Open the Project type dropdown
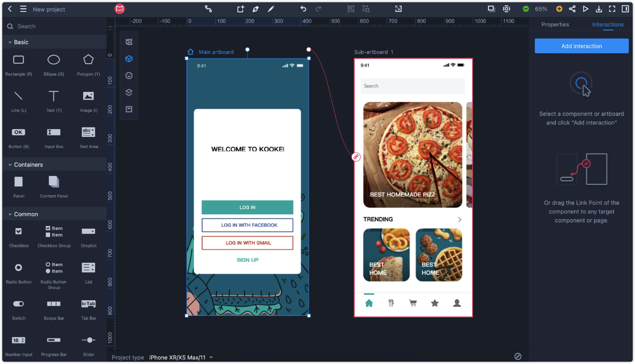 click(x=181, y=357)
